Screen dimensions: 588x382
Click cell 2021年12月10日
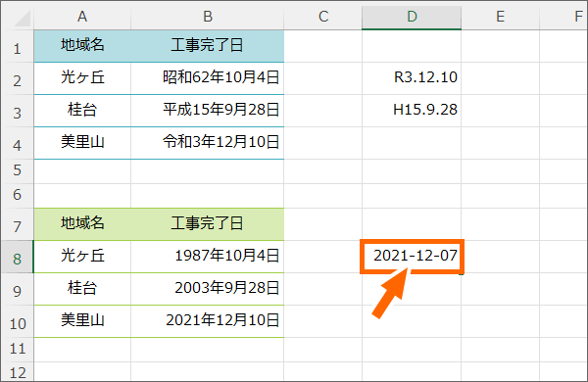point(208,321)
